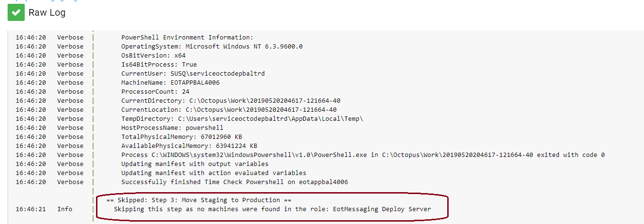Click the Info log level label
This screenshot has width=644, height=224.
(65, 209)
